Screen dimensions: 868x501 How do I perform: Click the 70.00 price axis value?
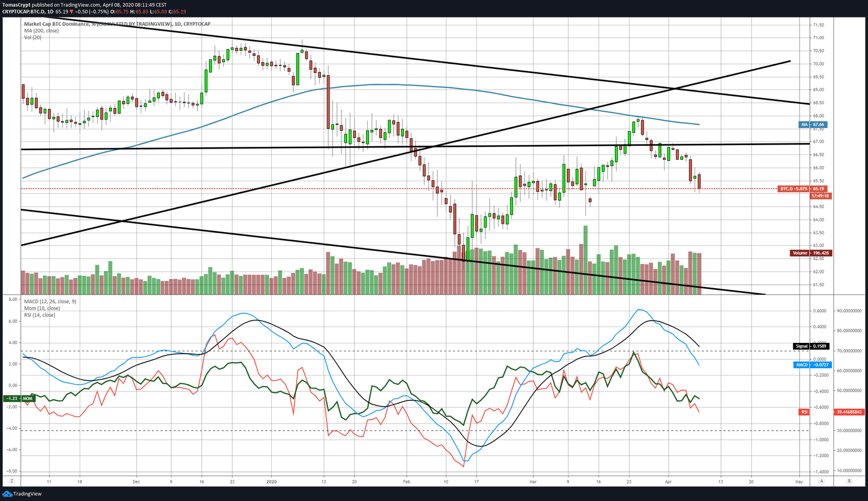(818, 64)
